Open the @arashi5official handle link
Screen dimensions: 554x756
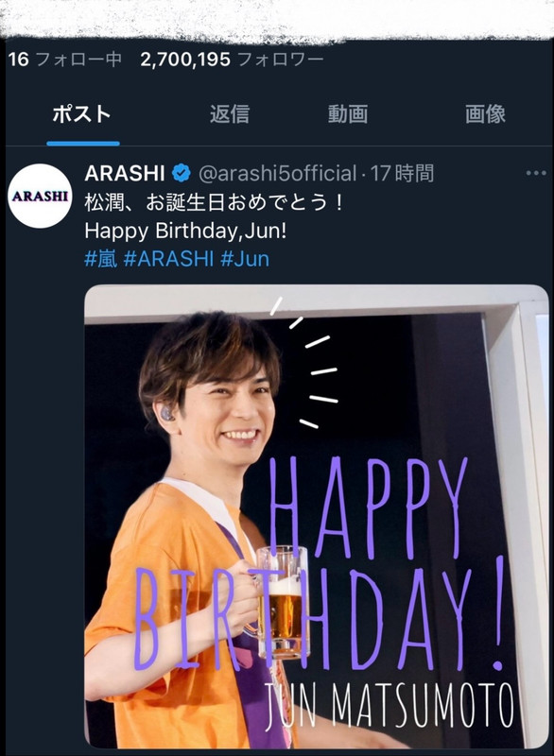(x=278, y=173)
